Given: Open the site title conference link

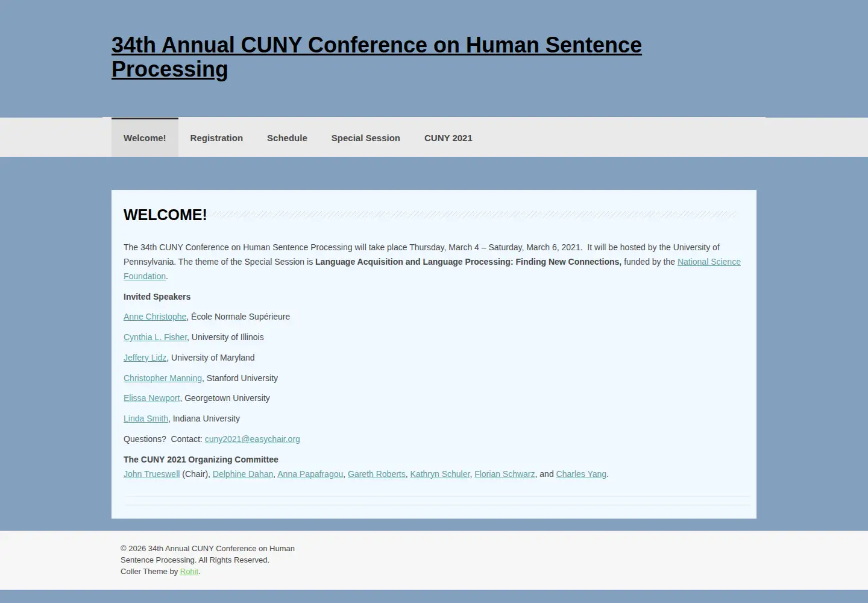Looking at the screenshot, I should coord(377,57).
